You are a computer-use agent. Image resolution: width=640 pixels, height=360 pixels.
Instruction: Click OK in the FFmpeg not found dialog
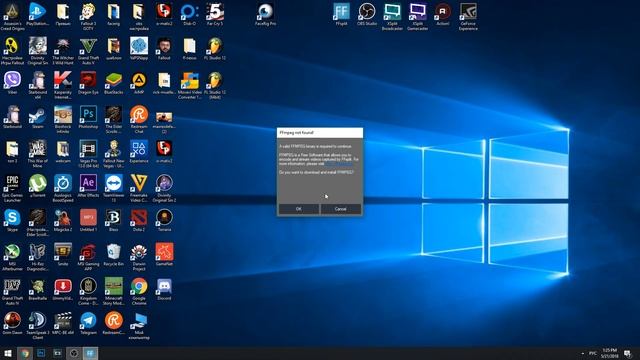click(299, 209)
